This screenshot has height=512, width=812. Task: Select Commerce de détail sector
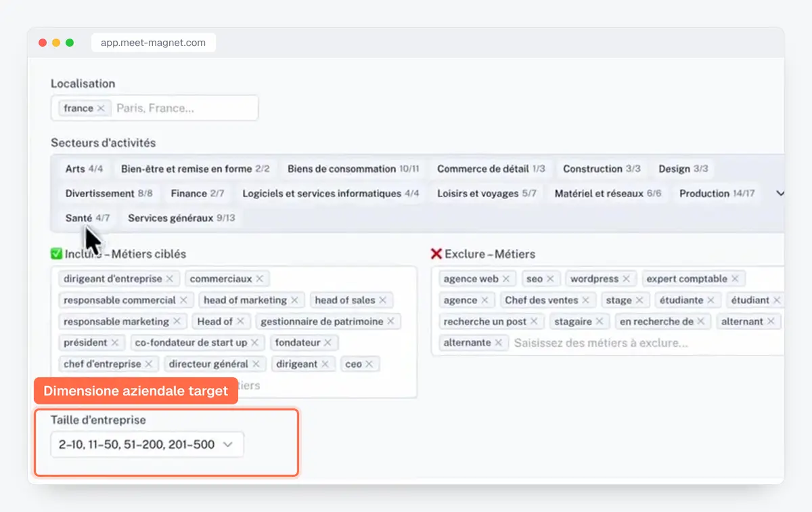[x=491, y=169]
